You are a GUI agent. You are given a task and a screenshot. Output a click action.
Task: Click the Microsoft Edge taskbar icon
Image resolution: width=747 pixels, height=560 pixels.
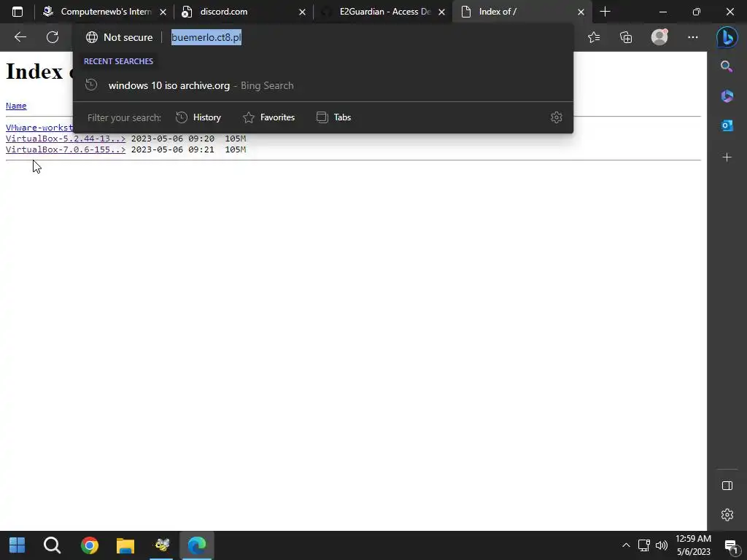[197, 545]
